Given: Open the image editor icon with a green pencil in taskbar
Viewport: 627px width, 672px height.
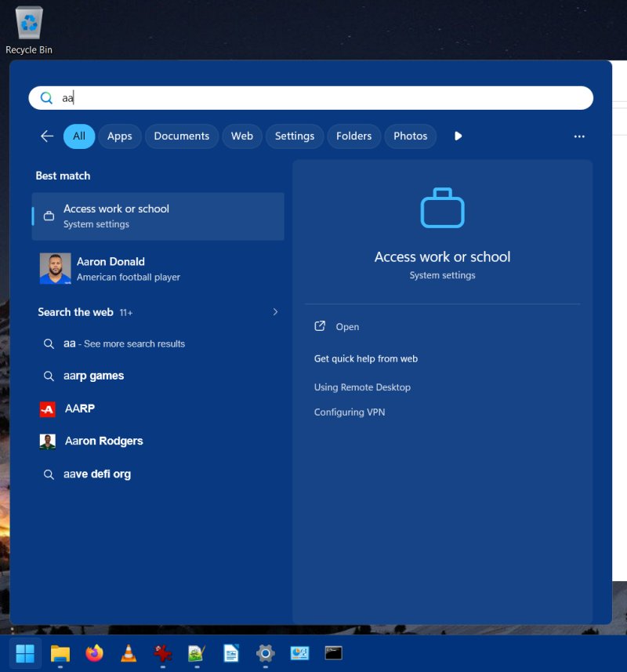Looking at the screenshot, I should 197,653.
